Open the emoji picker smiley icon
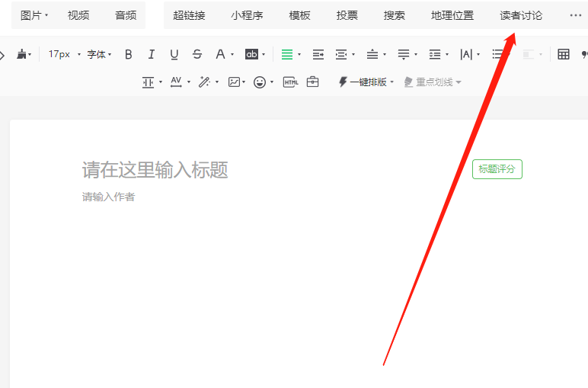Image resolution: width=588 pixels, height=388 pixels. (260, 82)
